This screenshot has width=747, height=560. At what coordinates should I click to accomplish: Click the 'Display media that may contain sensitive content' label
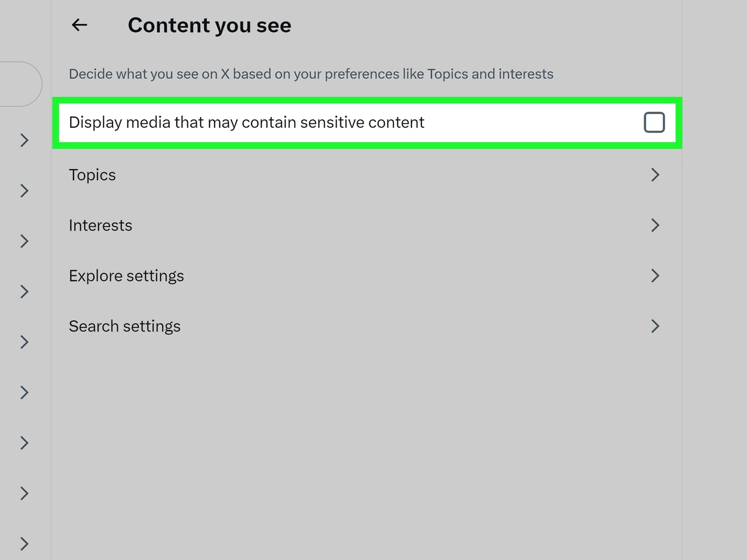(246, 123)
